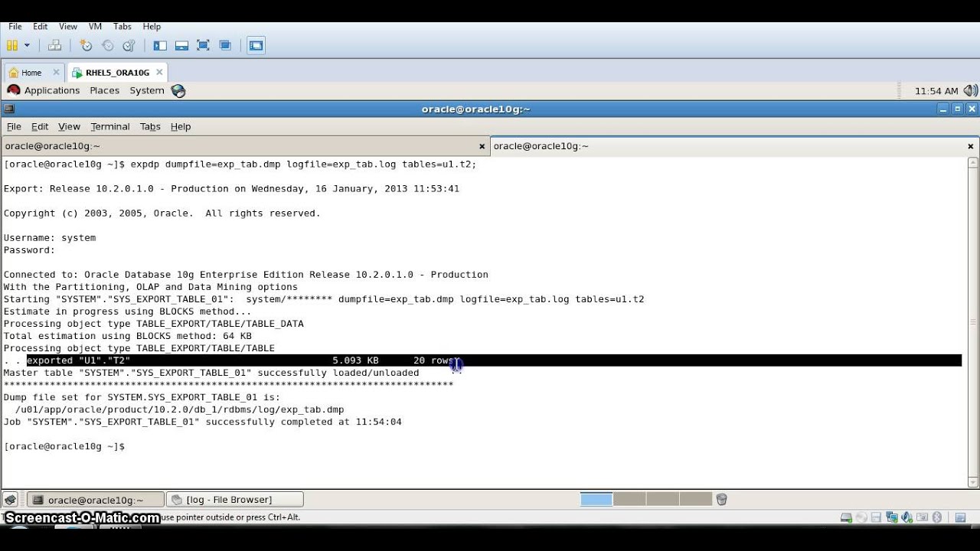Click the VMware pause/suspend VM icon
Viewport: 980px width, 551px height.
coord(12,45)
